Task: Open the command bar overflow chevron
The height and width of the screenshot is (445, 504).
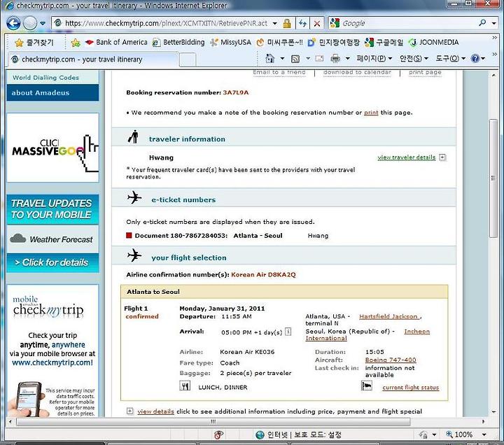Action: (x=494, y=54)
